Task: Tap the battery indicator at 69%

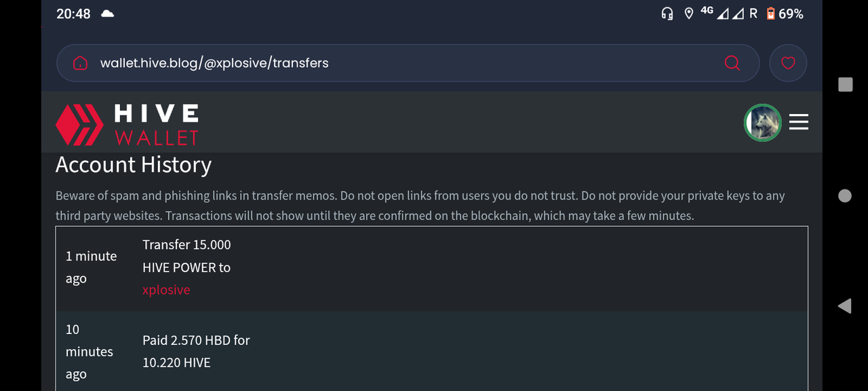Action: (785, 14)
